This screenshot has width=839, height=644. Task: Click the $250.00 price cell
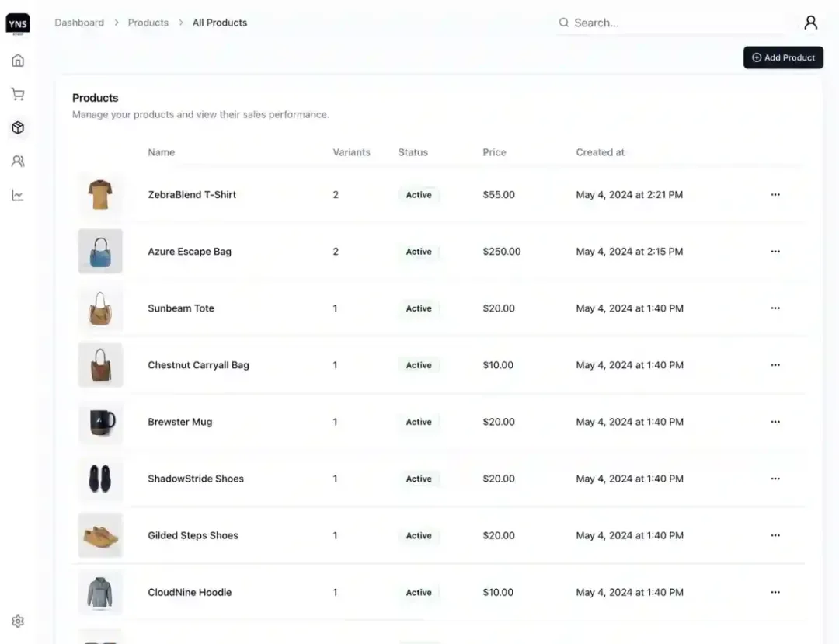(x=501, y=252)
